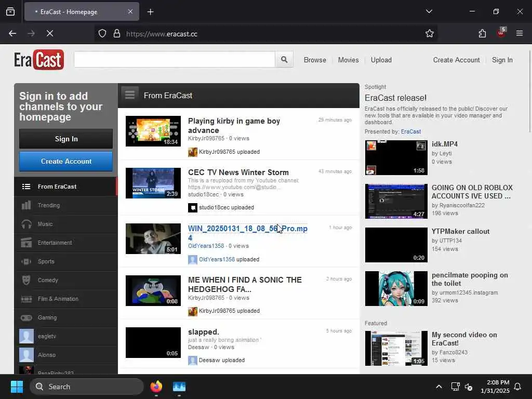
Task: Open the Firefox hamburger menu
Action: (520, 33)
